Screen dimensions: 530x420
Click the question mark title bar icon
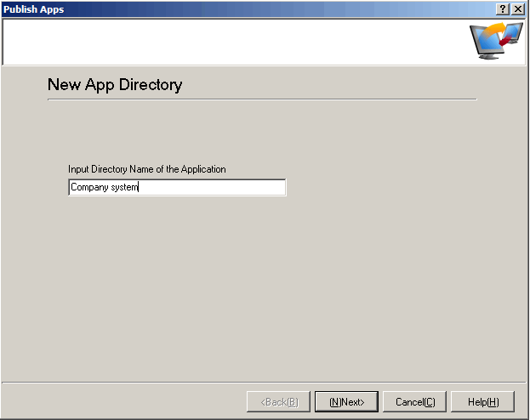tap(504, 9)
